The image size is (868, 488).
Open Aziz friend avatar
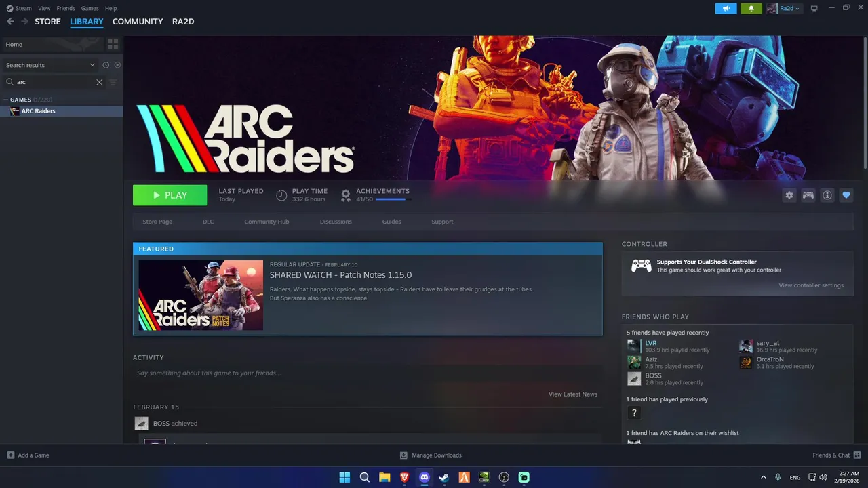pyautogui.click(x=634, y=362)
